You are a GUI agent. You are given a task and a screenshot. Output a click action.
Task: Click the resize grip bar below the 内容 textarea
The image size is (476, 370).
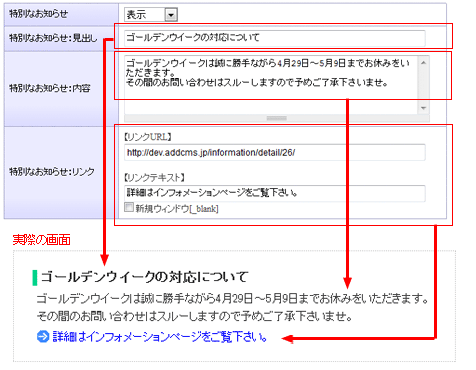277,118
